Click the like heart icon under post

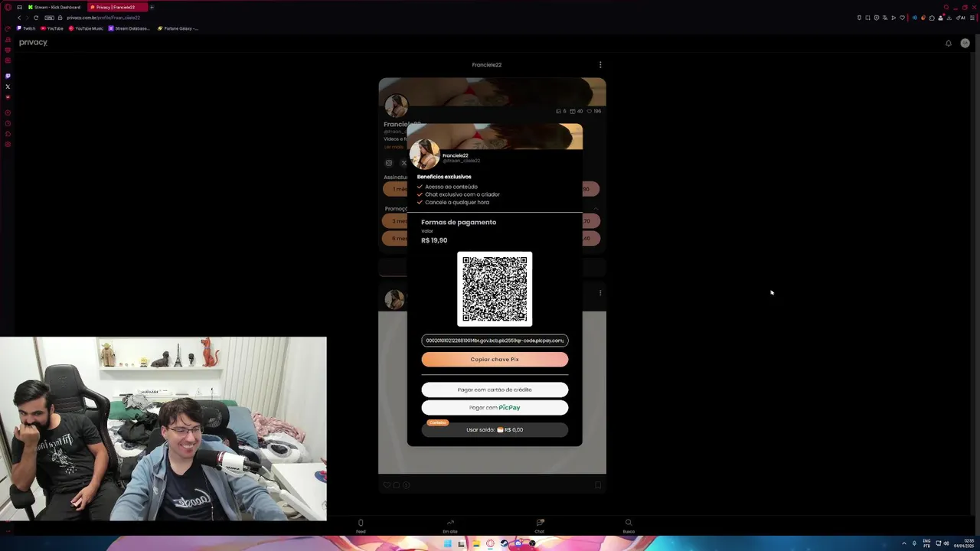(x=387, y=485)
